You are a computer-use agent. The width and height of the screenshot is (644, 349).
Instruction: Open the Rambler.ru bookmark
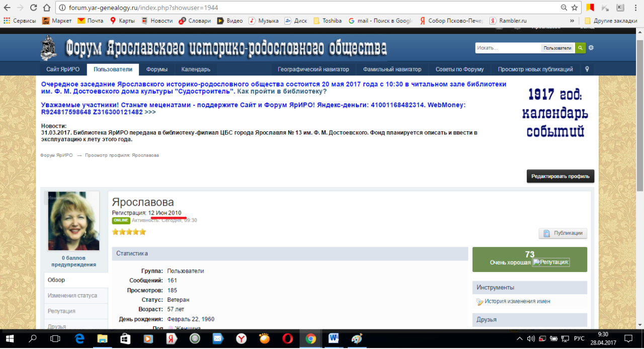coord(509,21)
